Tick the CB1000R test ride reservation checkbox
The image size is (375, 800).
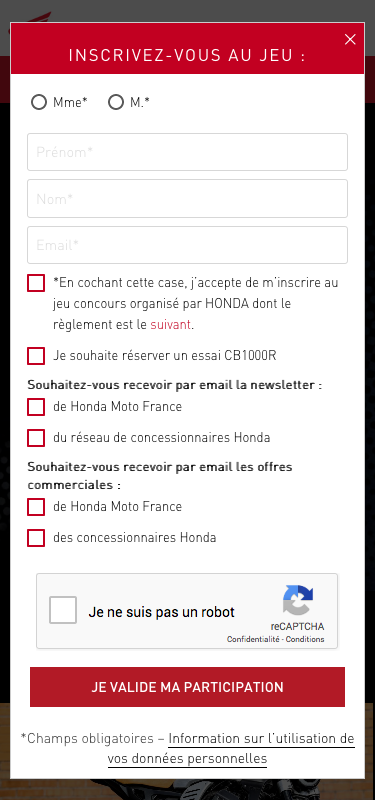click(36, 356)
